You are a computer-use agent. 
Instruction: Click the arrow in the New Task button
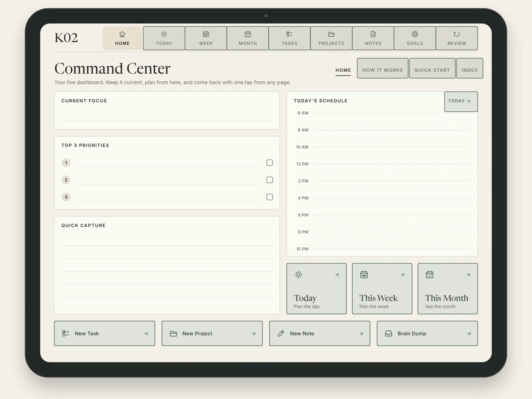coord(146,334)
